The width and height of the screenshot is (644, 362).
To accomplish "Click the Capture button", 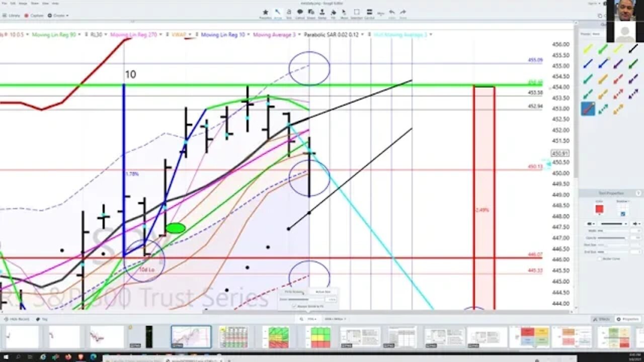I will 34,16.
